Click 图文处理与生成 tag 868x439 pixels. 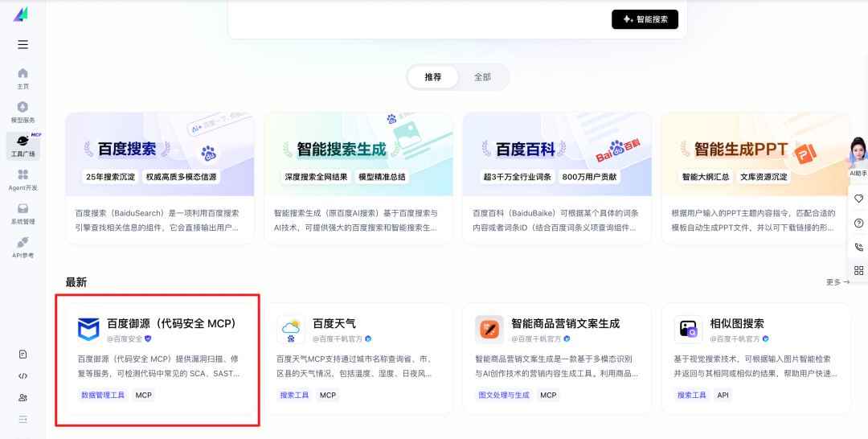[x=504, y=396]
